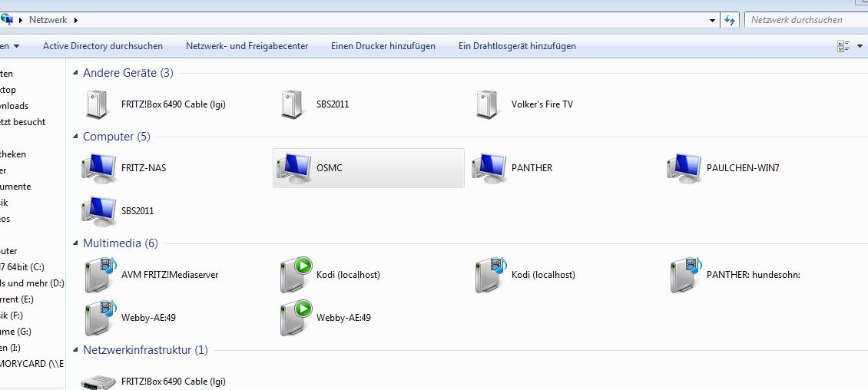Select the (D:) drive in sidebar
The width and height of the screenshot is (868, 390).
(32, 283)
